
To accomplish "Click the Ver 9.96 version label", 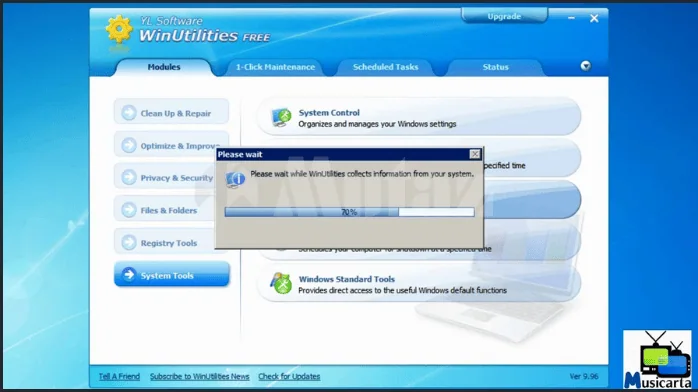I will click(584, 376).
